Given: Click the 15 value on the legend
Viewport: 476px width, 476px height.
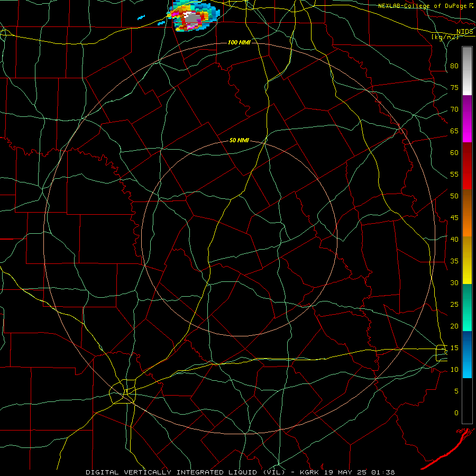Looking at the screenshot, I should click(454, 348).
